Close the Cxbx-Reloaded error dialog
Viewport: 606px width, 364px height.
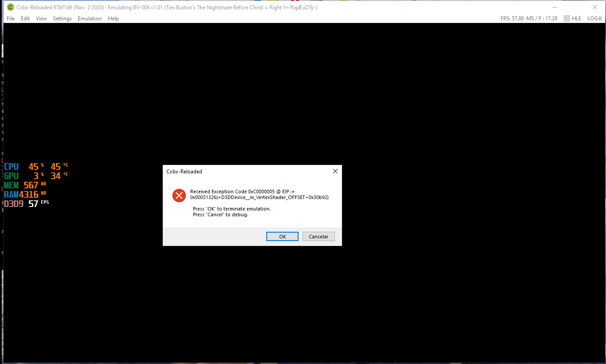335,171
